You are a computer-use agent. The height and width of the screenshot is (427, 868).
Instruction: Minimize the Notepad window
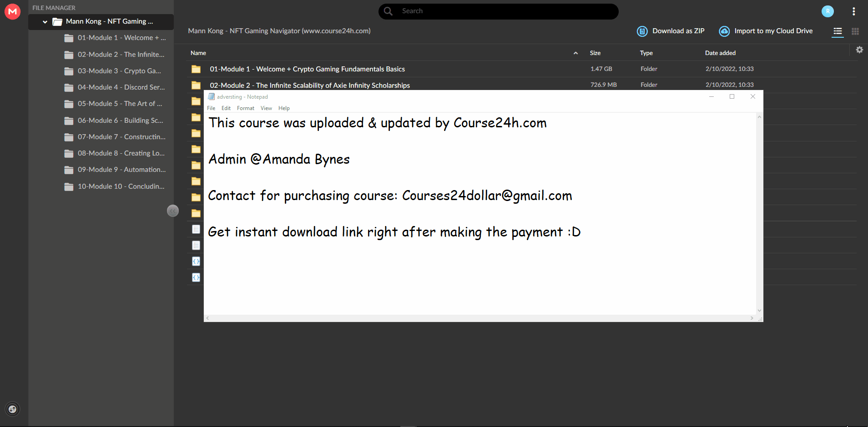[712, 96]
